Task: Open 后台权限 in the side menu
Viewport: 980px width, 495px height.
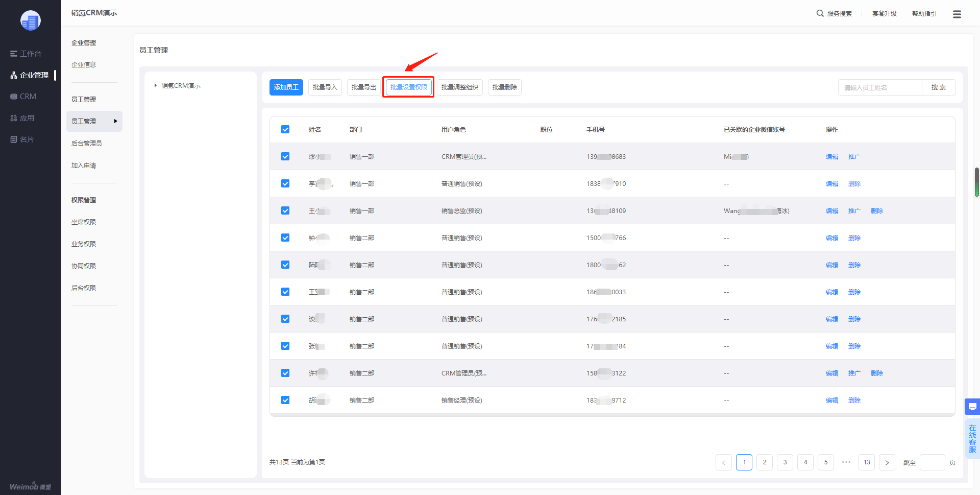Action: click(x=84, y=288)
